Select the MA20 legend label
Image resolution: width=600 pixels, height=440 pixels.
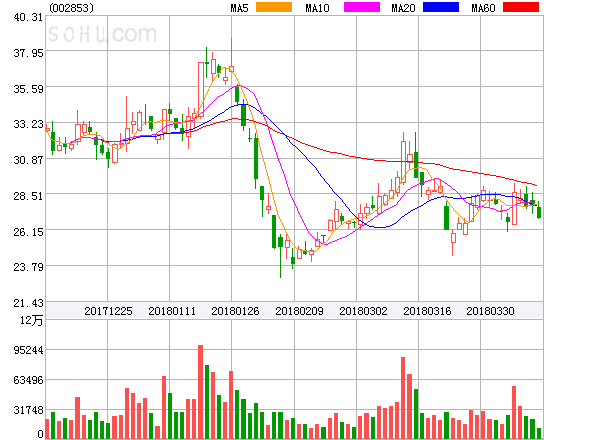(403, 8)
